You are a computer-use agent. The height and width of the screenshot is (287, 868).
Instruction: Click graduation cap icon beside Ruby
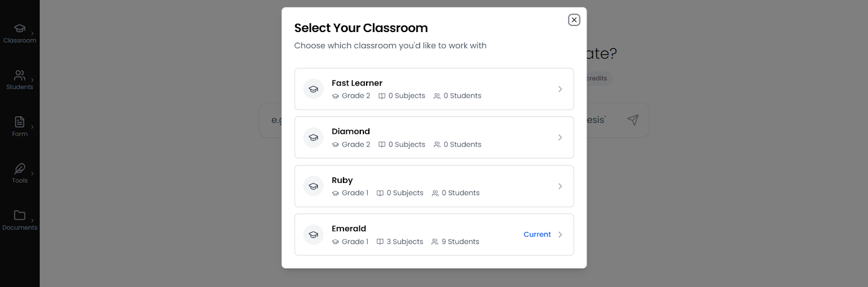click(314, 186)
